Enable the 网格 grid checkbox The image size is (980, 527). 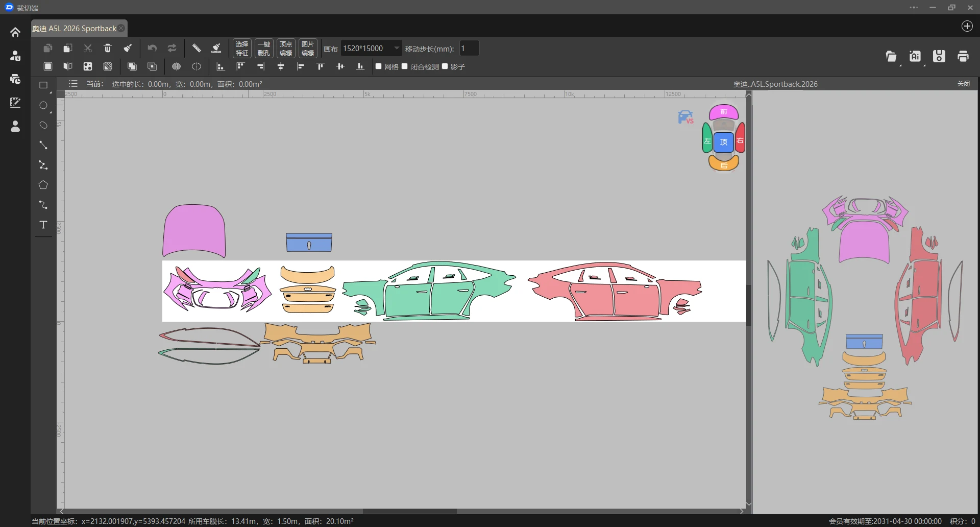(x=379, y=66)
